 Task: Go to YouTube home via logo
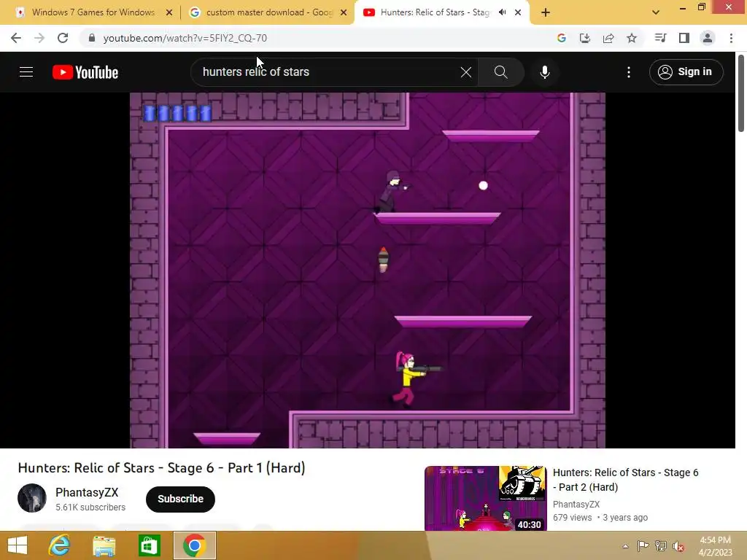pyautogui.click(x=85, y=72)
